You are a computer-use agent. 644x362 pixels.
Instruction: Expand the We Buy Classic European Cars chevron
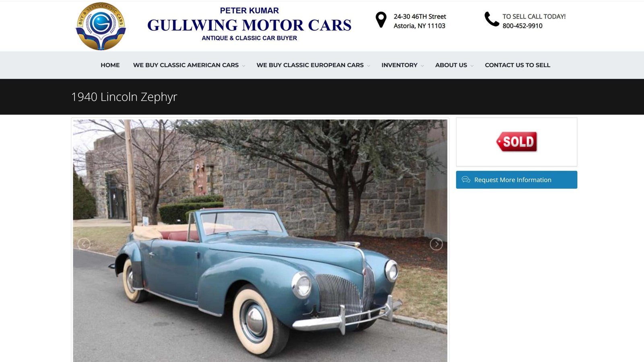pyautogui.click(x=368, y=66)
